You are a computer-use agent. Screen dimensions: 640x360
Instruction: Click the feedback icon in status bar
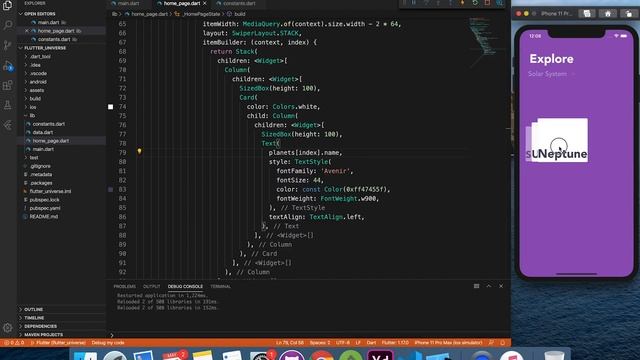tap(491, 342)
